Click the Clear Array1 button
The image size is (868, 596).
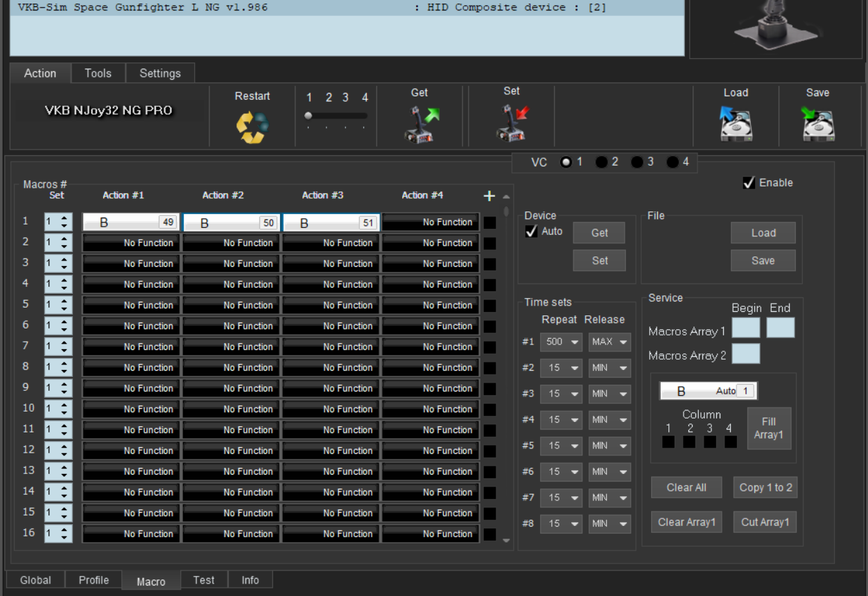(686, 522)
